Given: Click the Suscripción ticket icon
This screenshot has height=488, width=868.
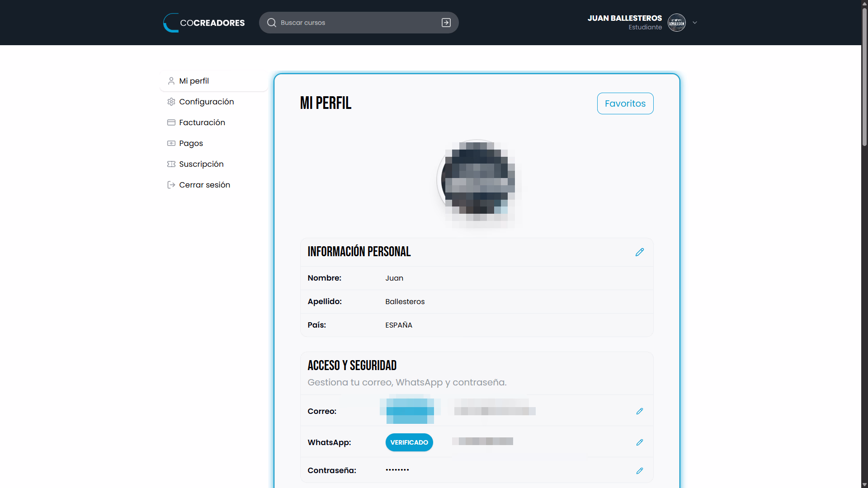Looking at the screenshot, I should pyautogui.click(x=171, y=164).
